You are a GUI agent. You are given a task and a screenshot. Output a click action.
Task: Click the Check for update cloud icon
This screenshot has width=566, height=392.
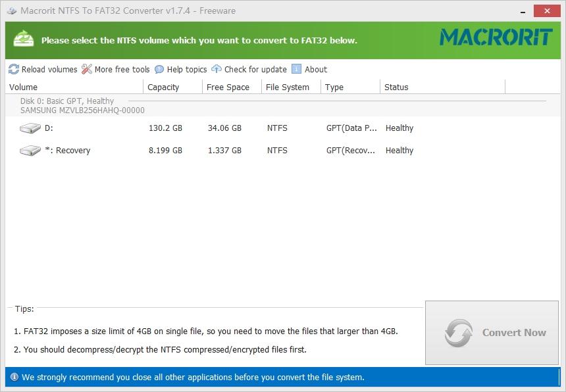click(x=217, y=69)
